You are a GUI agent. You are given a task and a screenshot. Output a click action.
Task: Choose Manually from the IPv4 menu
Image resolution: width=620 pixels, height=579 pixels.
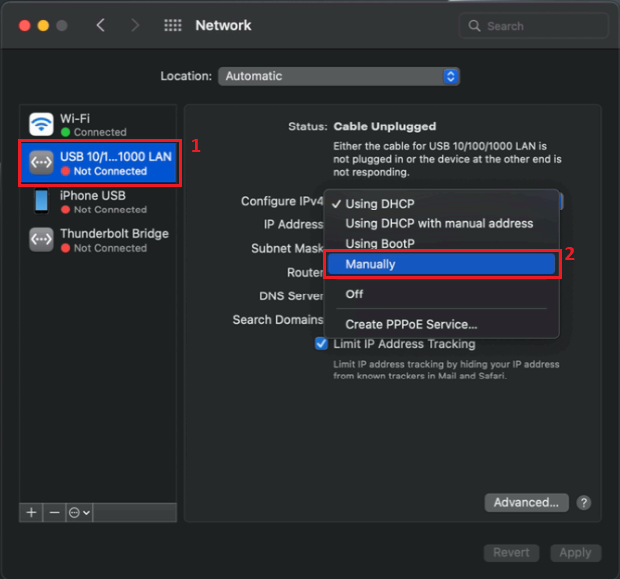click(x=441, y=264)
